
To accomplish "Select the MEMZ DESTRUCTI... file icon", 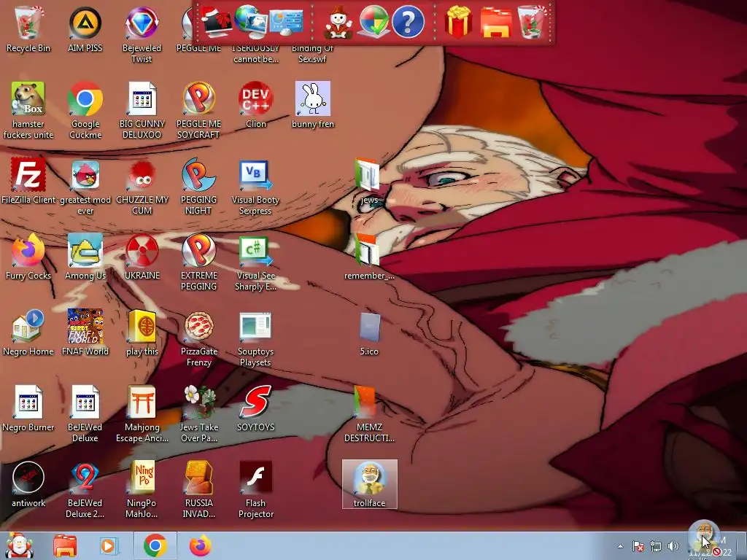I will pyautogui.click(x=369, y=414).
